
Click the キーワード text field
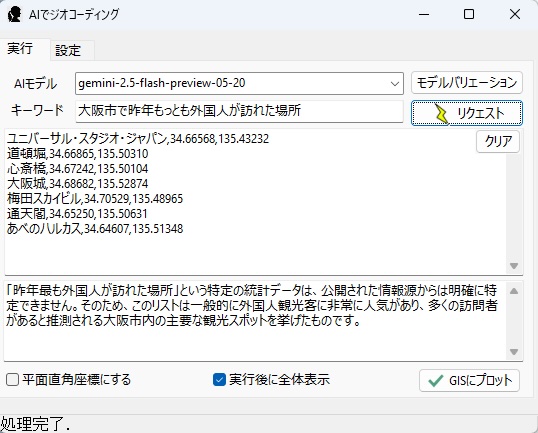[x=239, y=111]
